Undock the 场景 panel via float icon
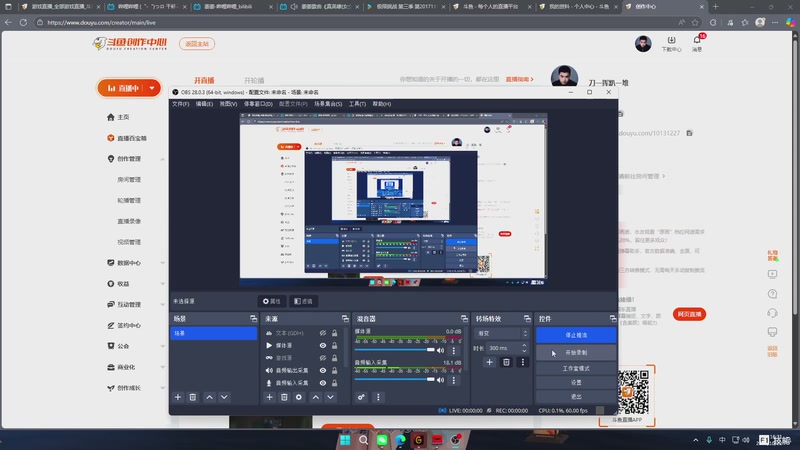 pyautogui.click(x=254, y=318)
